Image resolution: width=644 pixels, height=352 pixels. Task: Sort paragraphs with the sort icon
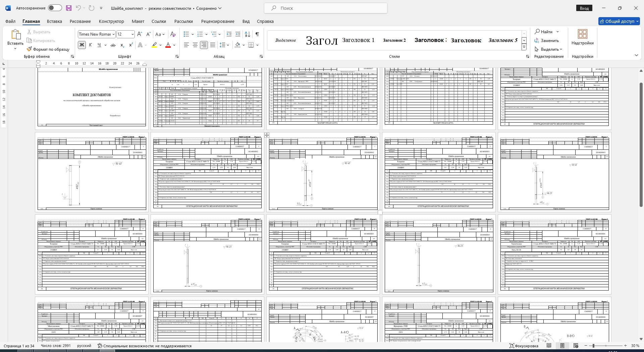tap(247, 34)
